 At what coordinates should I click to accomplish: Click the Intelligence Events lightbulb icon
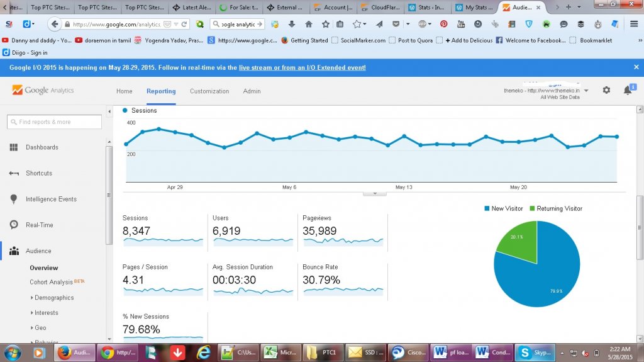pyautogui.click(x=14, y=199)
